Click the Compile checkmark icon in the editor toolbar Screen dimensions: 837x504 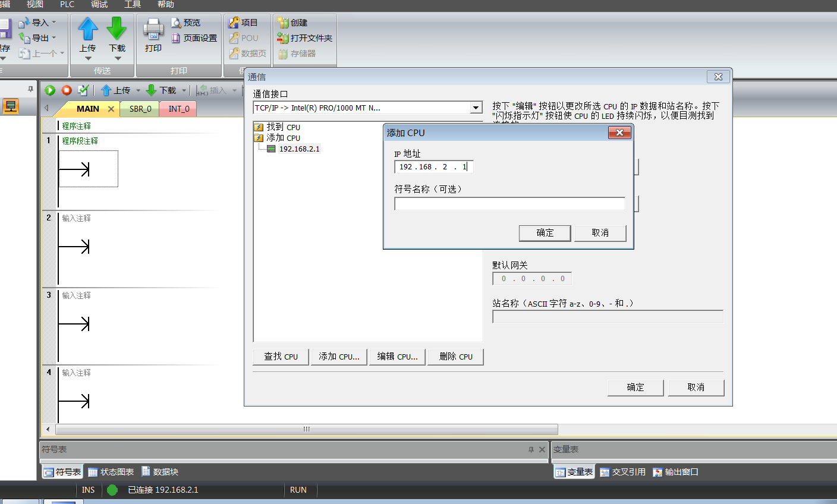pyautogui.click(x=83, y=90)
